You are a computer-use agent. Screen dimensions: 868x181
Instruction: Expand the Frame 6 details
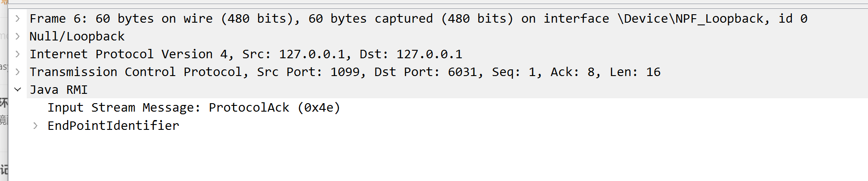17,18
